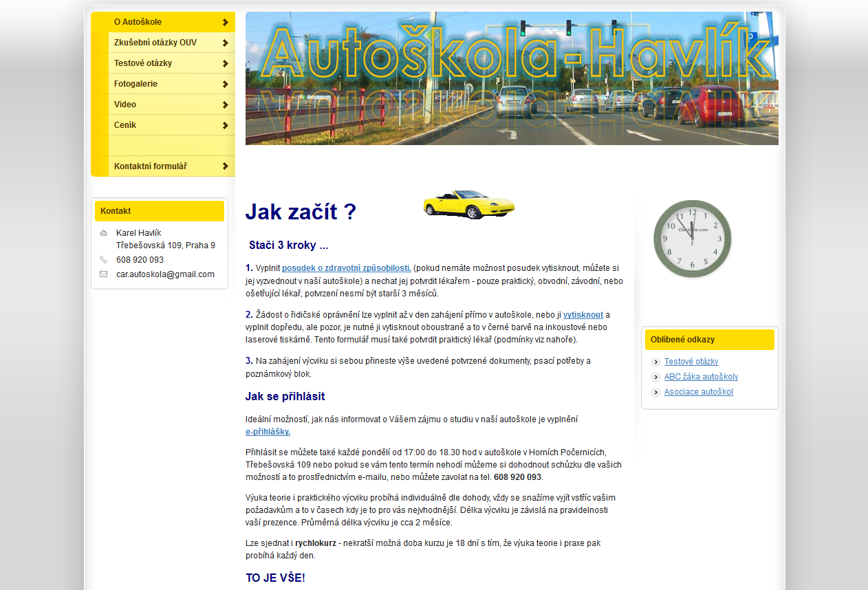Click the home address icon in Kontakt
The width and height of the screenshot is (868, 590).
point(103,233)
